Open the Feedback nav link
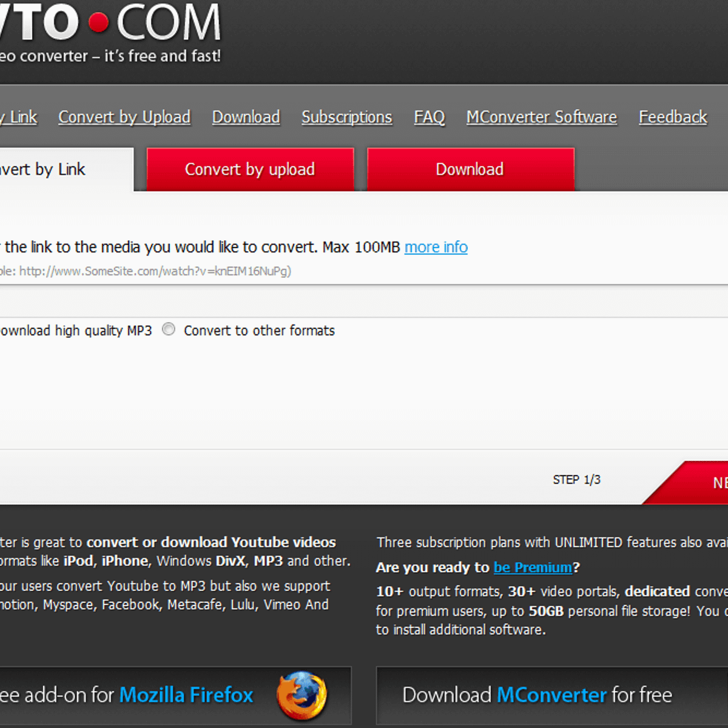The height and width of the screenshot is (728, 728). point(673,117)
